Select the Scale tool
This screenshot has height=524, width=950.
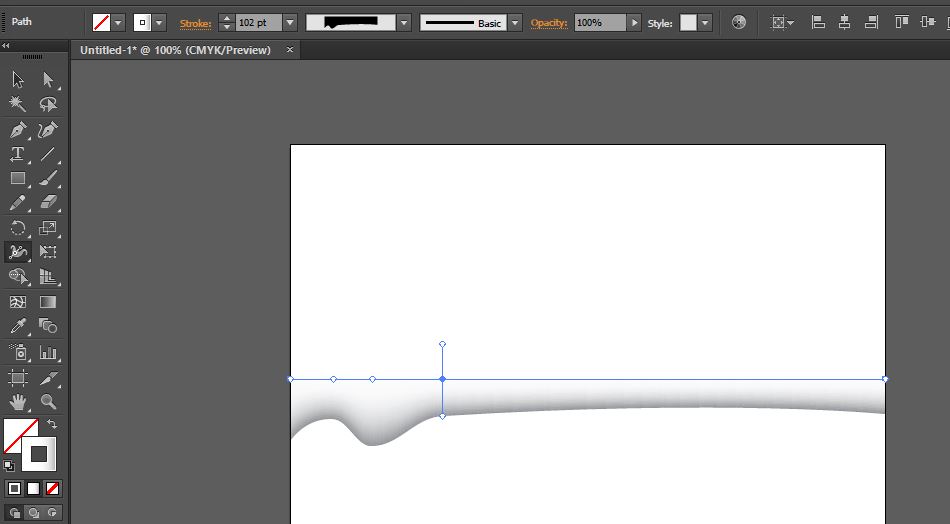click(48, 228)
